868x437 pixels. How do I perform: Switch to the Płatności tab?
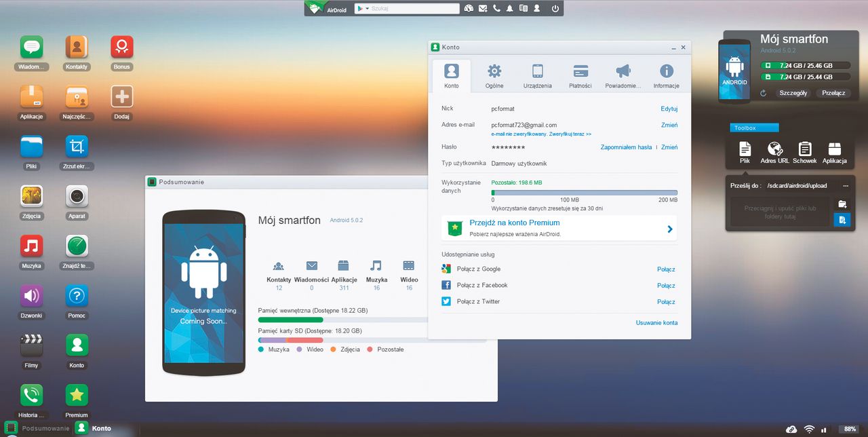click(580, 75)
